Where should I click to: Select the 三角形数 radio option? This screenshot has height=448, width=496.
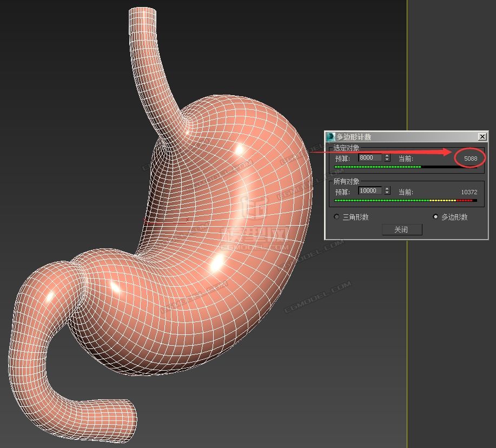pyautogui.click(x=337, y=217)
